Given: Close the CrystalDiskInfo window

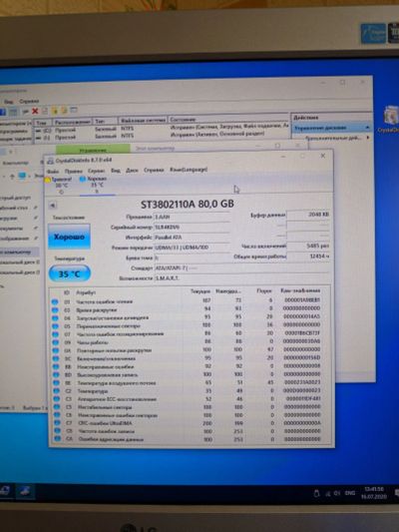Looking at the screenshot, I should click(323, 156).
